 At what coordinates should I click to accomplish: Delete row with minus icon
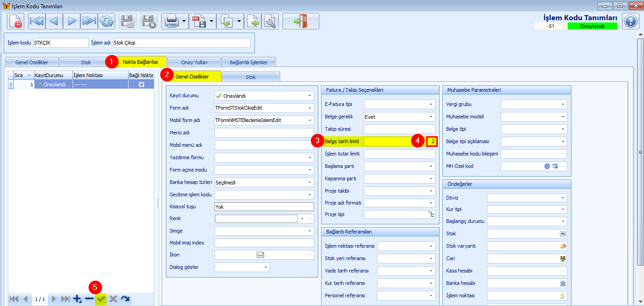[89, 299]
